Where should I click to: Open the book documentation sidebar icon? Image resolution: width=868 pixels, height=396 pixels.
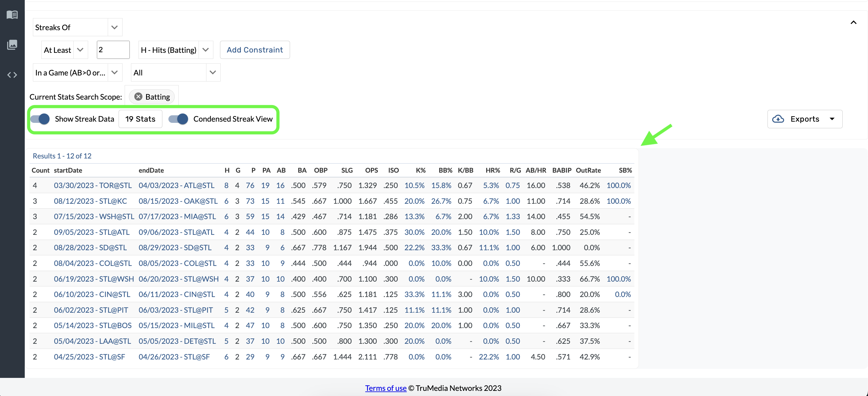click(x=12, y=14)
